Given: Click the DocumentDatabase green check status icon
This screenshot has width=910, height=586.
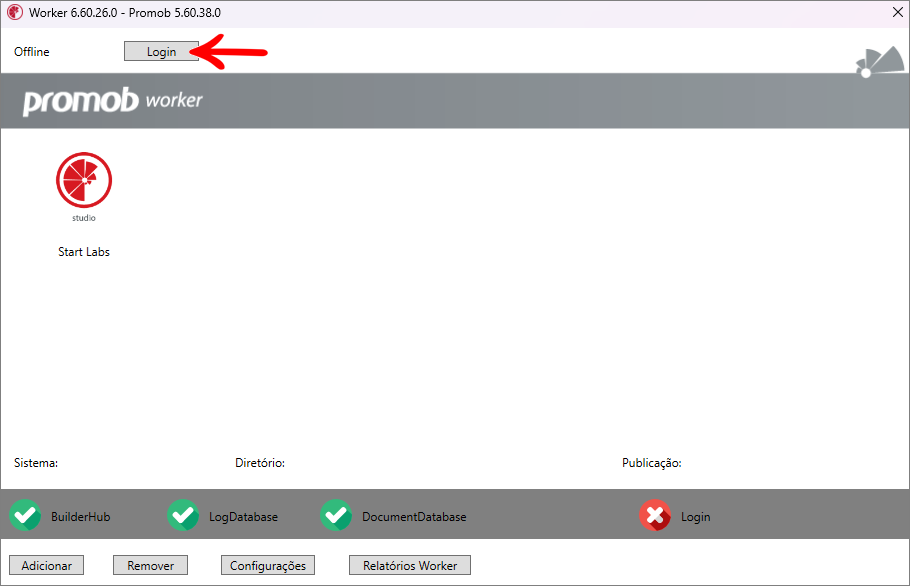Looking at the screenshot, I should point(336,515).
